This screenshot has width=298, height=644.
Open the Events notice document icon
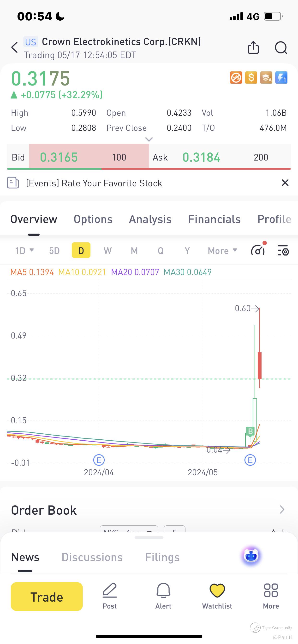point(13,183)
